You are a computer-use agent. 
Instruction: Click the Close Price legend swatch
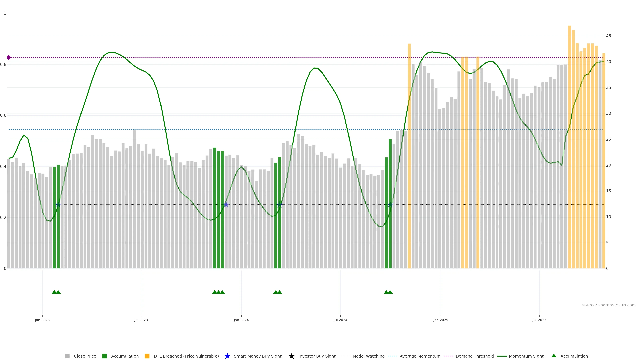[x=67, y=356]
